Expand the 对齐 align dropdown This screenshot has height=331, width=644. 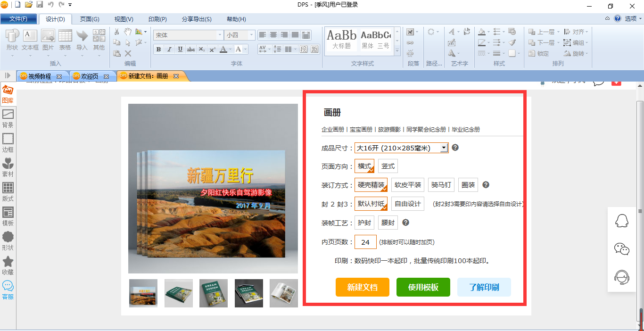[x=587, y=32]
